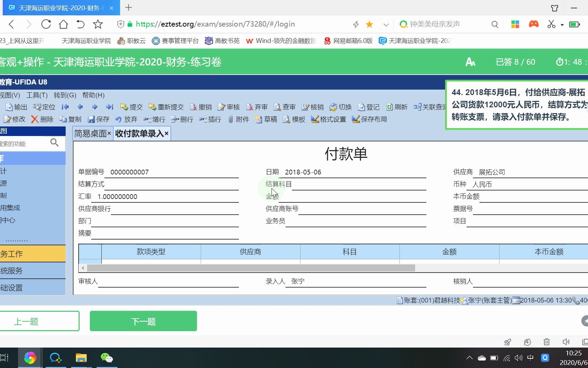
Task: Toggle the bookmark star in address bar
Action: click(369, 24)
